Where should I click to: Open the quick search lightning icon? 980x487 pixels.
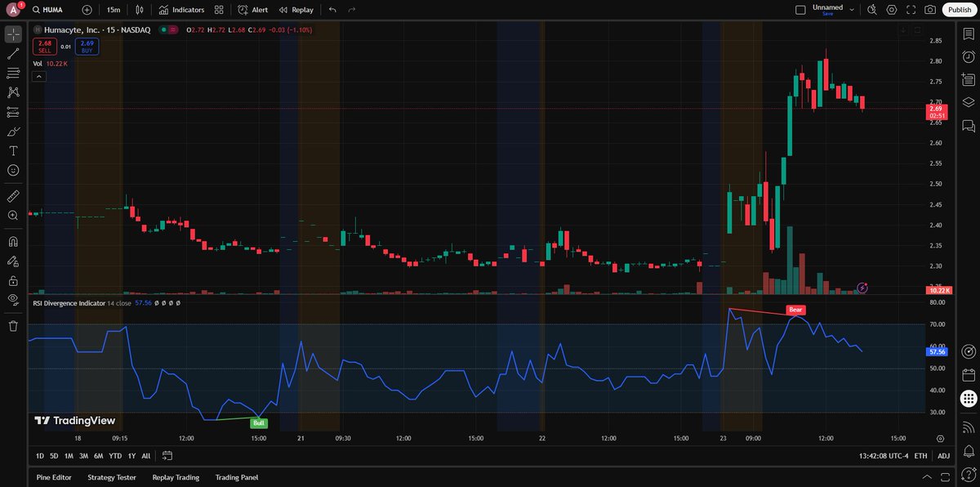[x=872, y=10]
